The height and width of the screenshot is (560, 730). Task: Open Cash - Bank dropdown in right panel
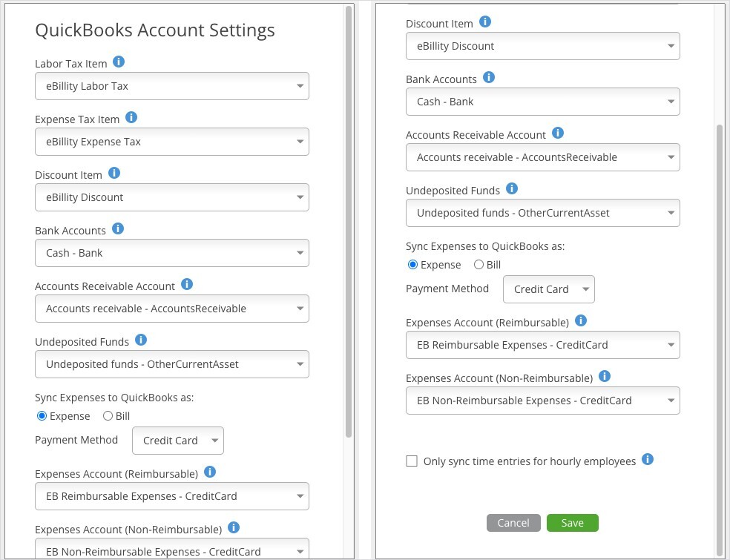543,102
